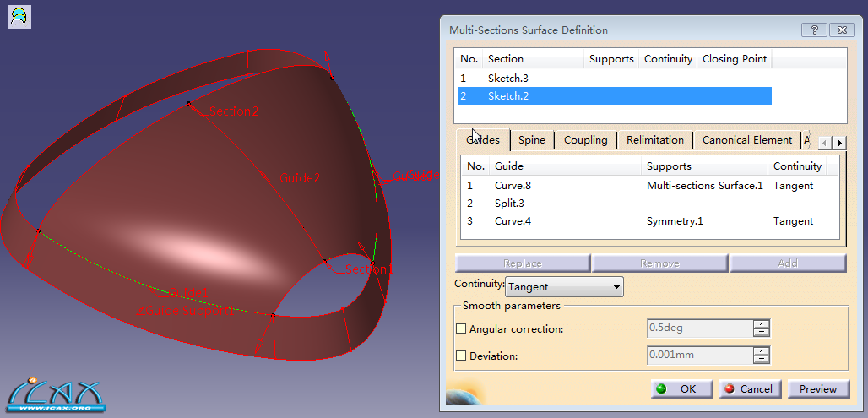Increase the Angular correction value
Image resolution: width=868 pixels, height=418 pixels.
tap(762, 324)
